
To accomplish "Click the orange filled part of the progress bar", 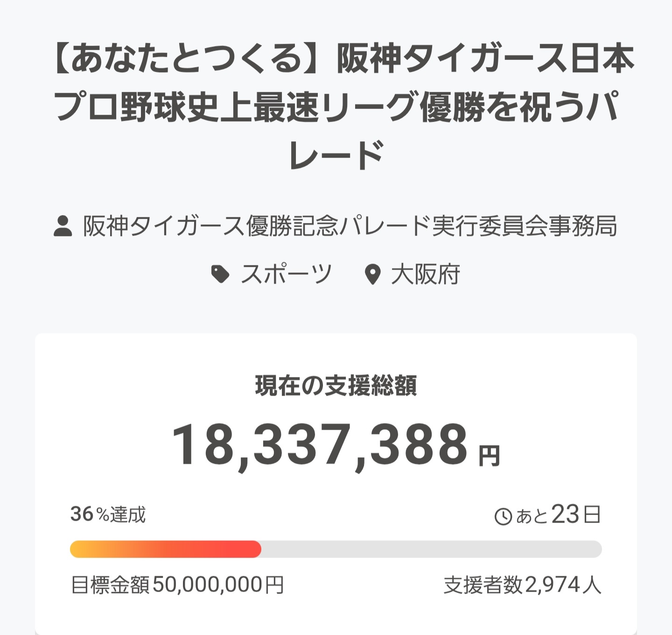I will click(165, 549).
